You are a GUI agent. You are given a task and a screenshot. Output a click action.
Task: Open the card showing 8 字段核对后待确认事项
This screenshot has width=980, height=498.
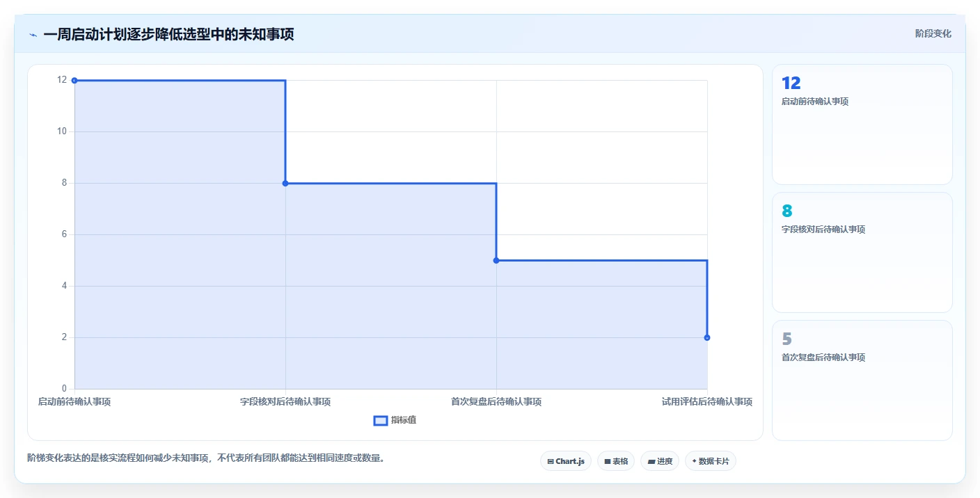click(x=862, y=252)
